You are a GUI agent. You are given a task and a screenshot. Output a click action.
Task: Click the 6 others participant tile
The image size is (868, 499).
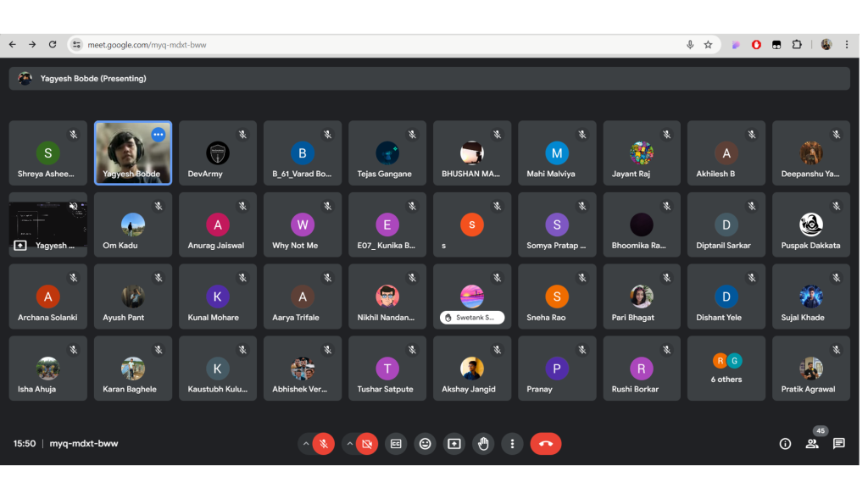[x=726, y=369]
